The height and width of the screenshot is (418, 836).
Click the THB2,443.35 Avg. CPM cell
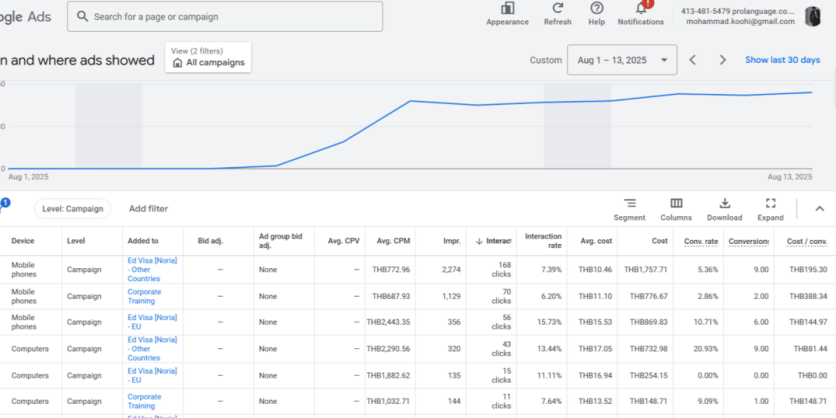(388, 322)
